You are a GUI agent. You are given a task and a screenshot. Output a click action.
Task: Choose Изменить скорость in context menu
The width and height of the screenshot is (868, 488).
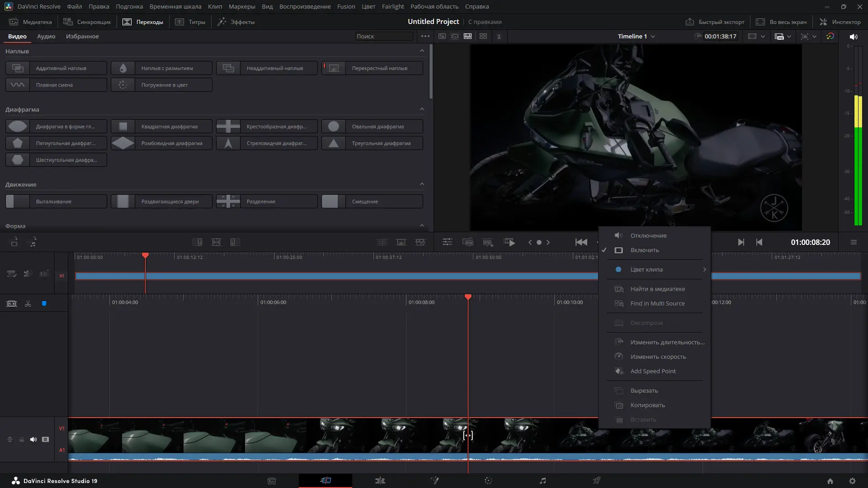point(658,357)
